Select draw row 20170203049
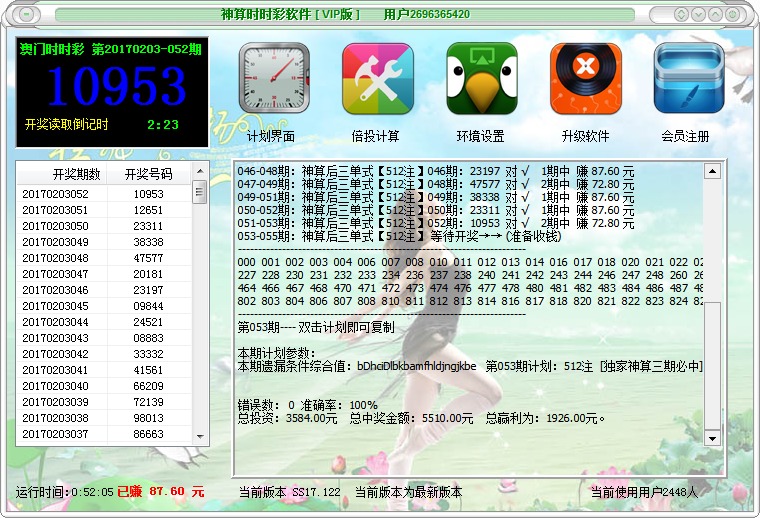Image resolution: width=760 pixels, height=518 pixels. coord(104,242)
